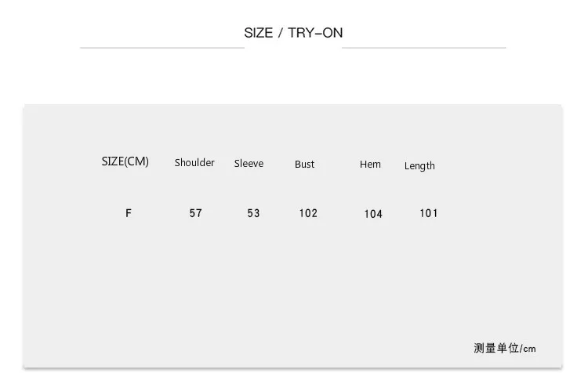The height and width of the screenshot is (384, 588).
Task: Click the sleeve value 53
Action: pyautogui.click(x=253, y=213)
